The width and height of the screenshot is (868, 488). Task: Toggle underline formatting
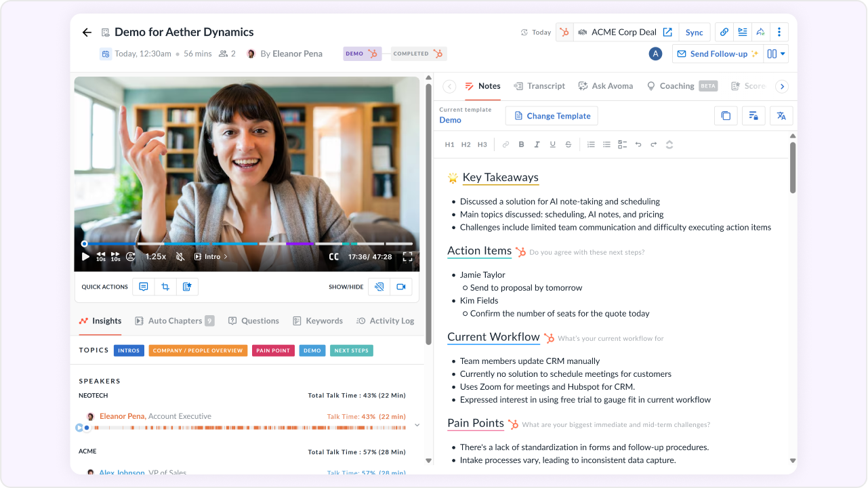552,144
